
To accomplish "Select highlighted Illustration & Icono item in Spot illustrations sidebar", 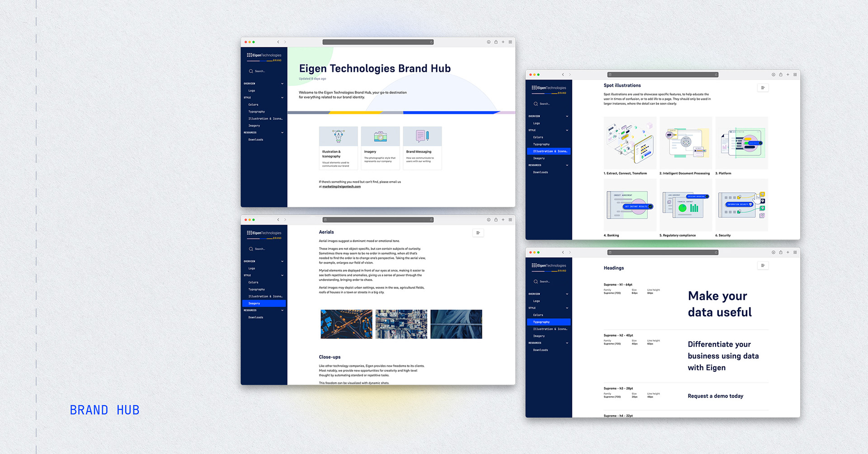I will (549, 151).
